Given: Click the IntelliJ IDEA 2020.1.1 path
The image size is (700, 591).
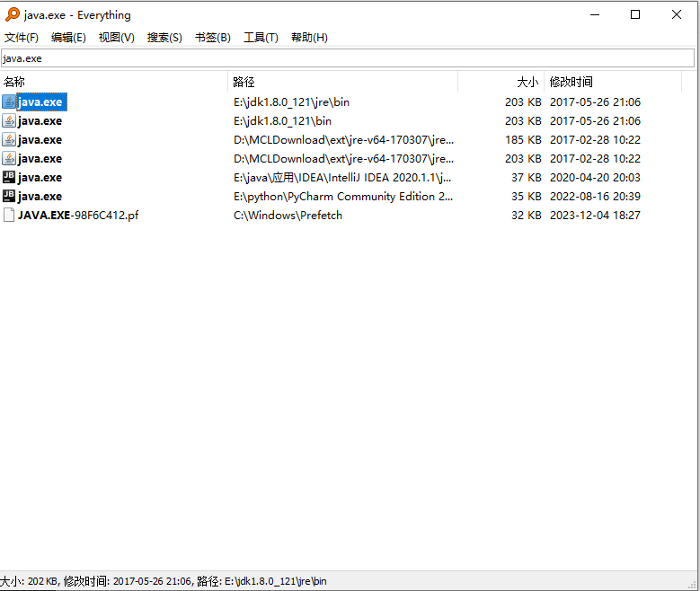Looking at the screenshot, I should pyautogui.click(x=342, y=177).
